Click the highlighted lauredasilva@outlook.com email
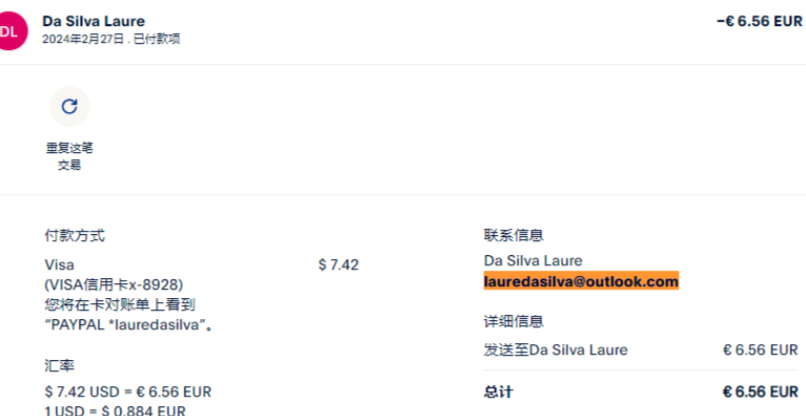 click(x=581, y=281)
